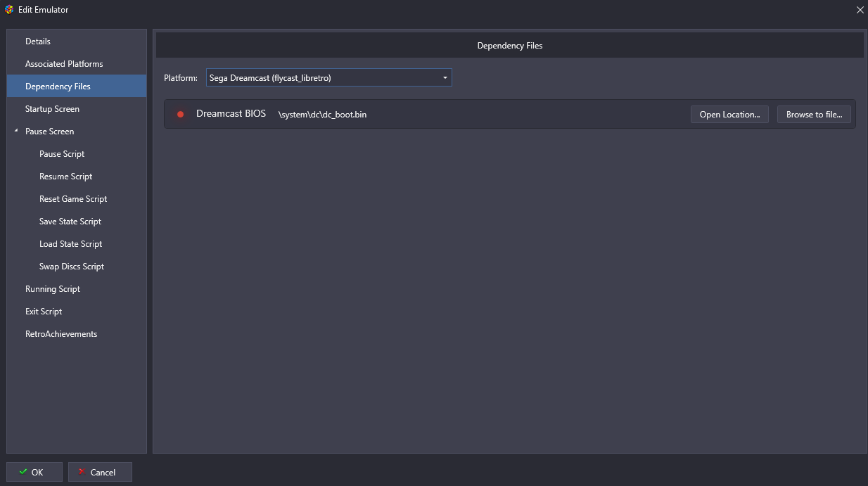This screenshot has height=486, width=868.
Task: Open the Details section
Action: point(77,41)
